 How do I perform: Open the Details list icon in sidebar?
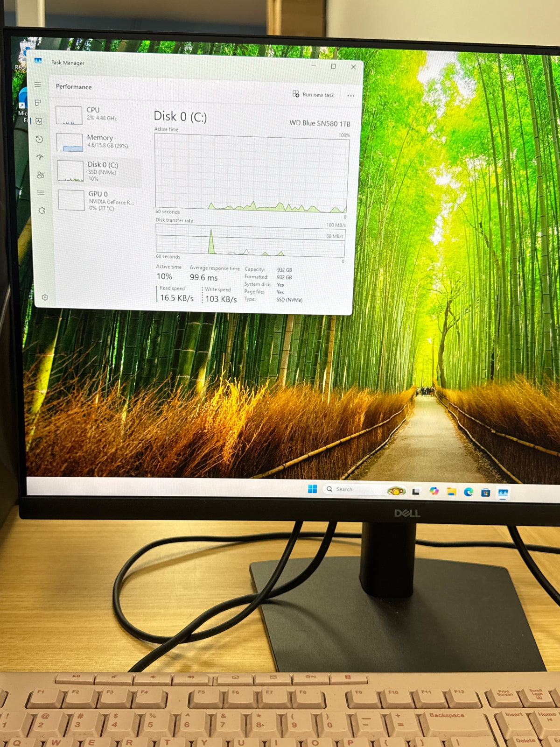41,192
